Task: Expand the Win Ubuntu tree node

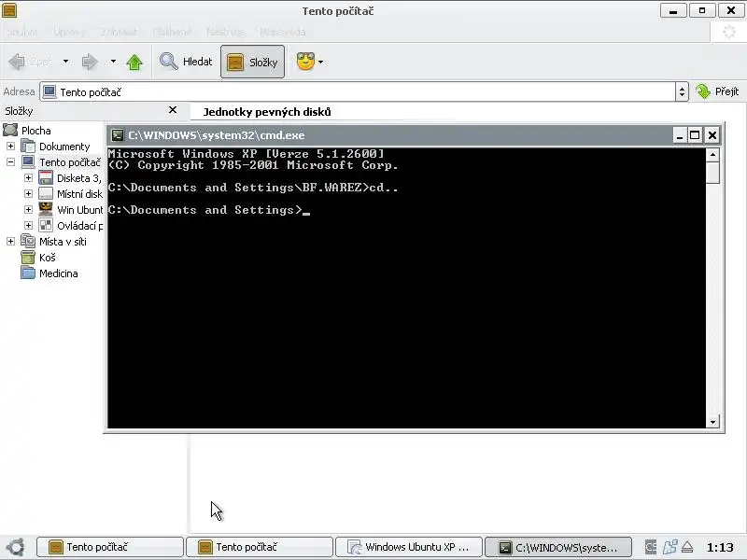Action: 28,209
